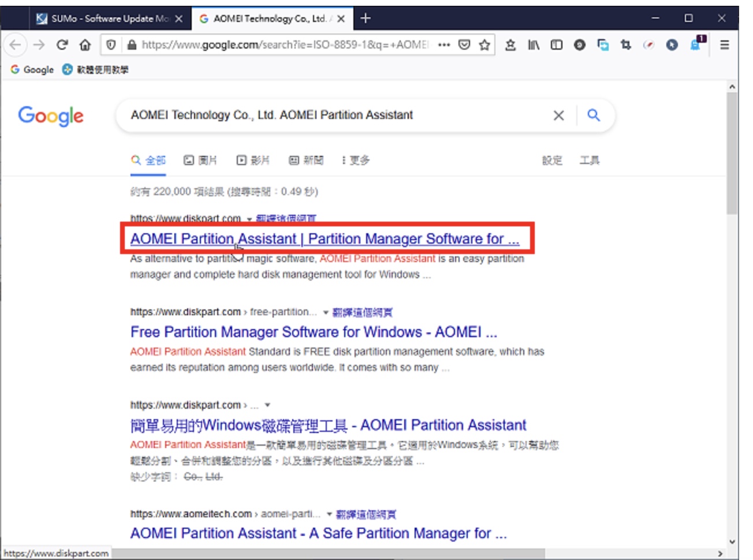Translate page link beside free-partition URL
The height and width of the screenshot is (560, 753).
[363, 312]
